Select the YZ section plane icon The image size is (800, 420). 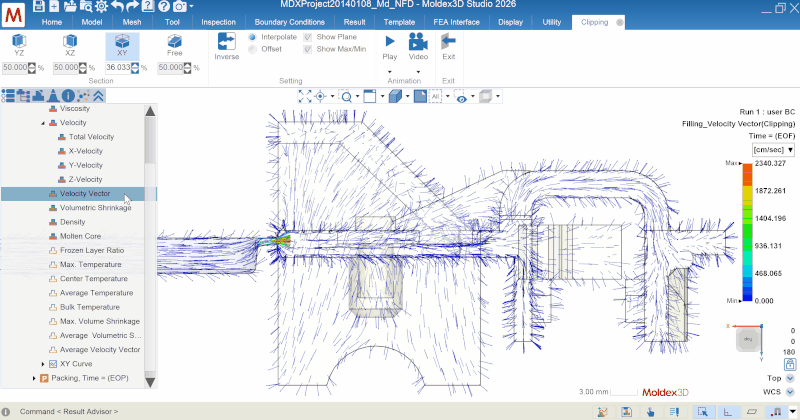(x=19, y=45)
